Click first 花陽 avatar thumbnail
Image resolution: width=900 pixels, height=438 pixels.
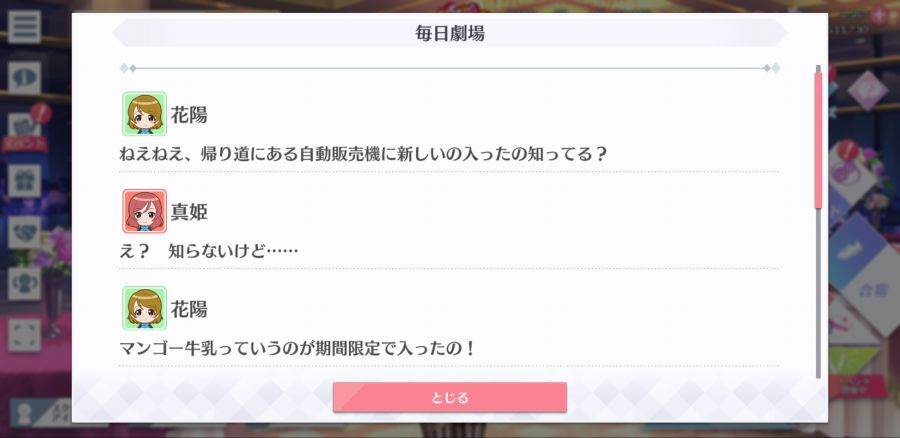145,114
